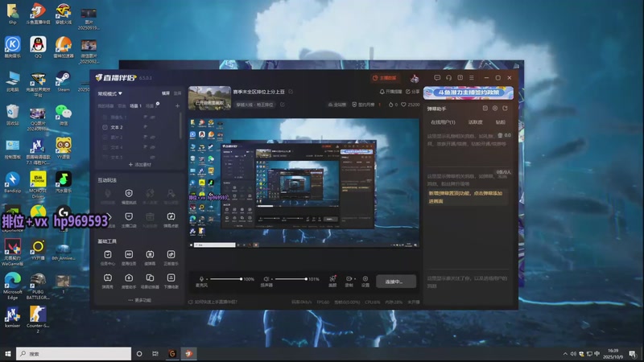644x362 pixels.
Task: Show hidden system tray icons chevron
Action: point(565,354)
